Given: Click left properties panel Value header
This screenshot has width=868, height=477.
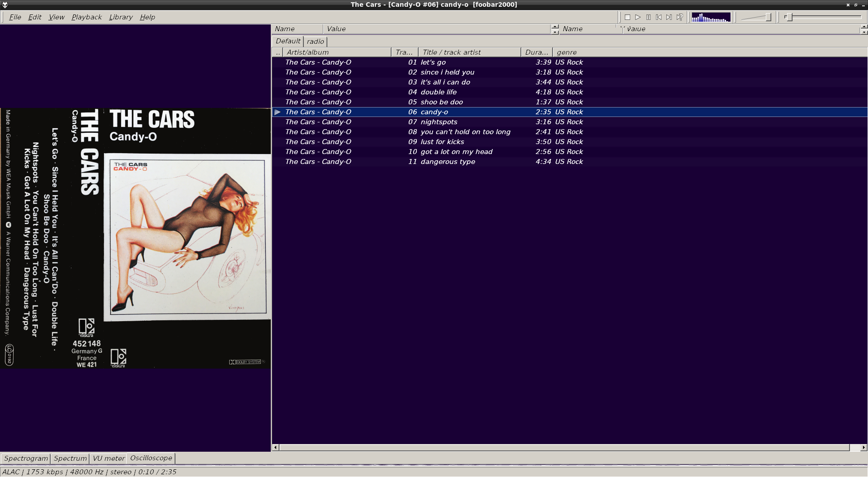Looking at the screenshot, I should point(437,29).
